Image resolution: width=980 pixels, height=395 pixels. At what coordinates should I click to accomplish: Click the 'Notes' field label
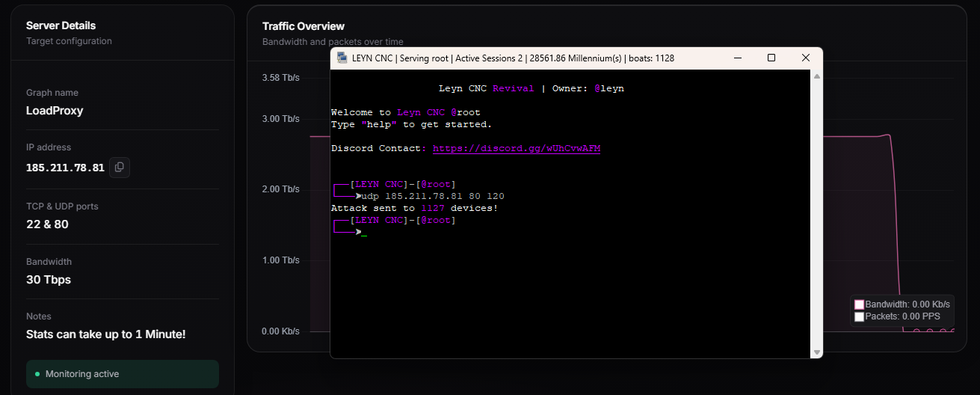coord(39,316)
